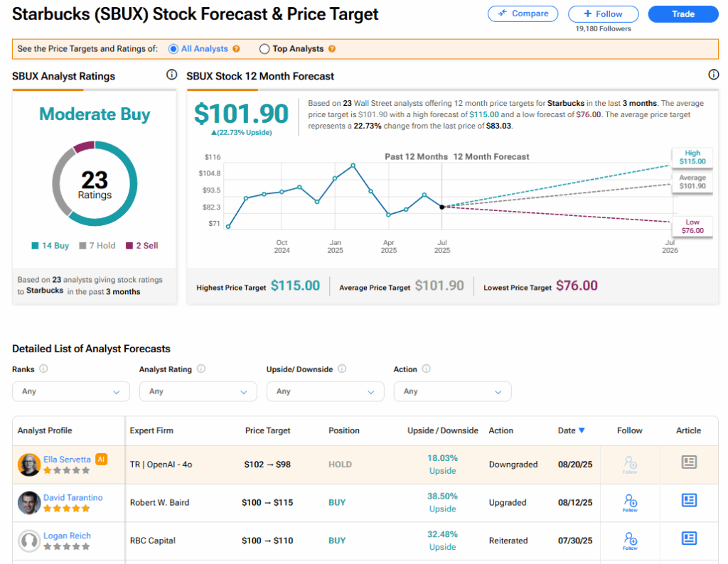
Task: Click the Compare button
Action: pyautogui.click(x=523, y=14)
